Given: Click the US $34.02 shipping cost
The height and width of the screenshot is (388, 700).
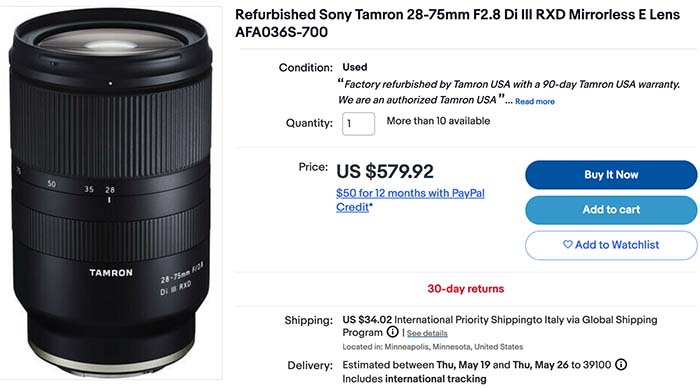Looking at the screenshot, I should (367, 320).
